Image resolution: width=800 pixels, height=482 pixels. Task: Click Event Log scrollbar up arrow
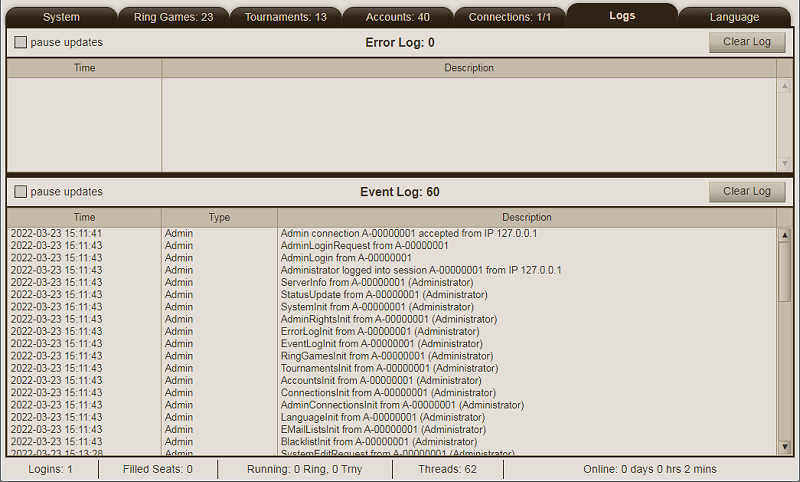[x=784, y=235]
